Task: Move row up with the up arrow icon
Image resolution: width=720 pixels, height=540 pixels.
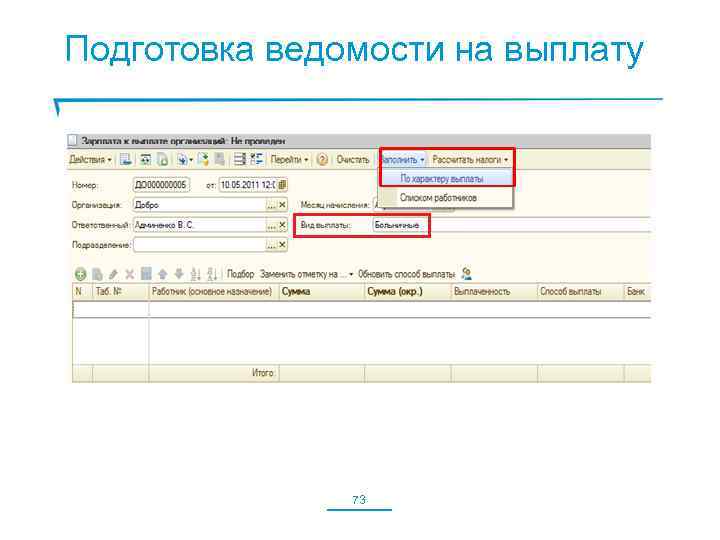Action: tap(163, 275)
